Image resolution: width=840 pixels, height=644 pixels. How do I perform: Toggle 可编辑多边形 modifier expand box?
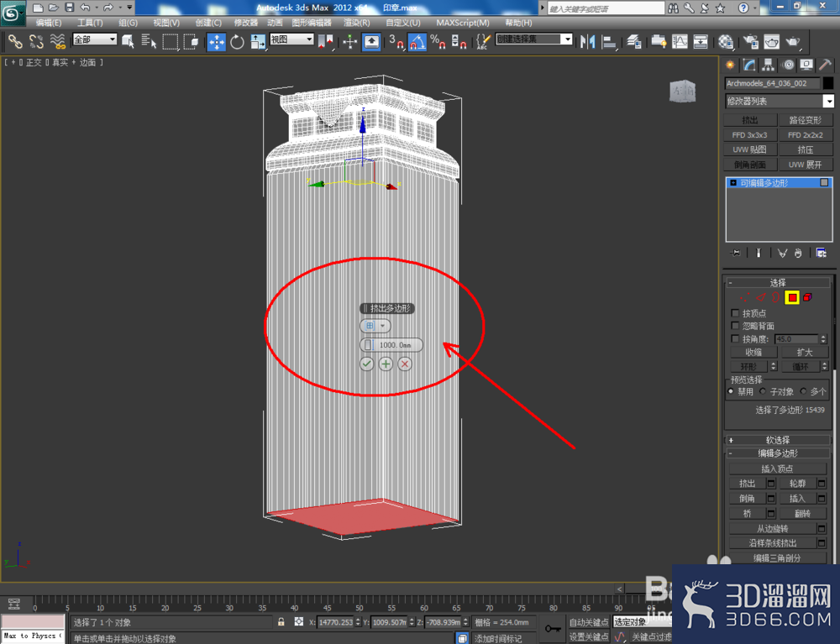click(x=733, y=182)
